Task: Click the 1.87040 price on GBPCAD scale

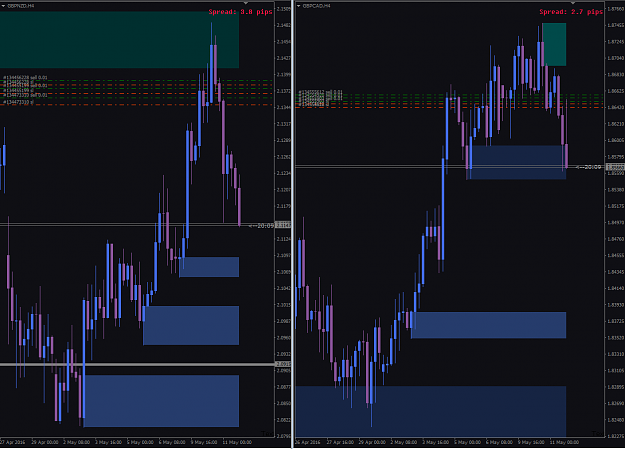Action: pos(615,58)
